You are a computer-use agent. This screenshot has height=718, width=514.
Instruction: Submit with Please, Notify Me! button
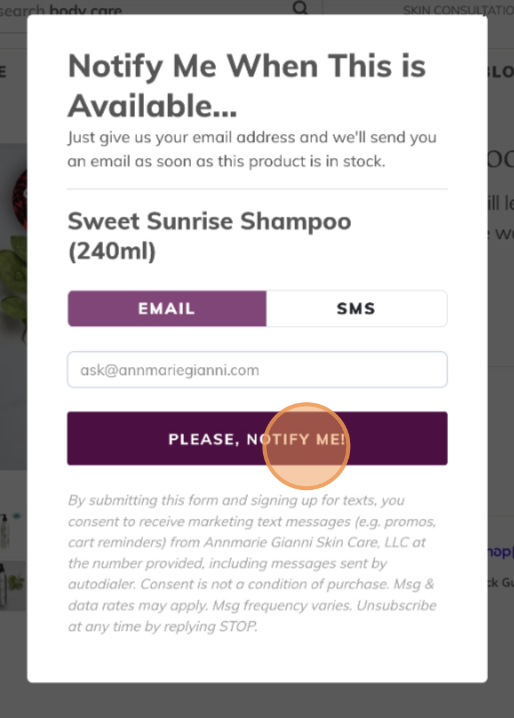pyautogui.click(x=257, y=439)
